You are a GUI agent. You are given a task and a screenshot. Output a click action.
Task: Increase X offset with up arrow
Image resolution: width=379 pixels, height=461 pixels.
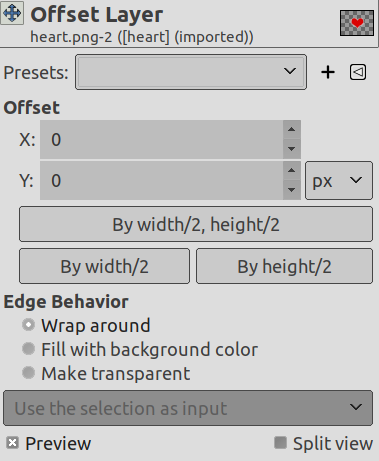[292, 130]
